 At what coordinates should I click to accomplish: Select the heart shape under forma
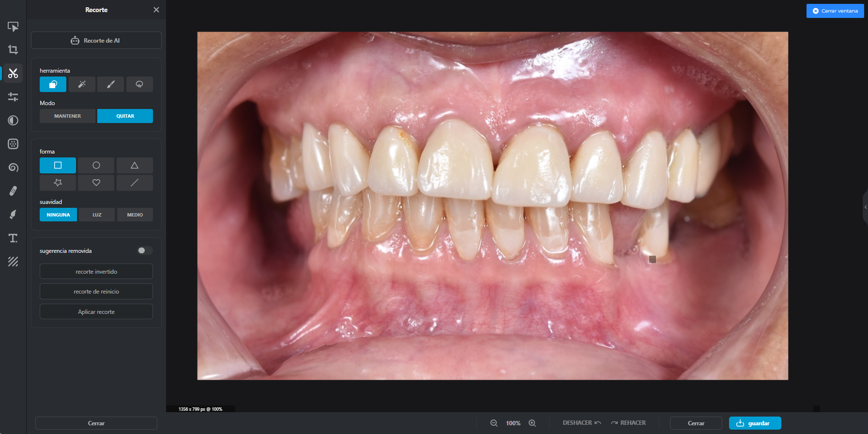point(96,183)
